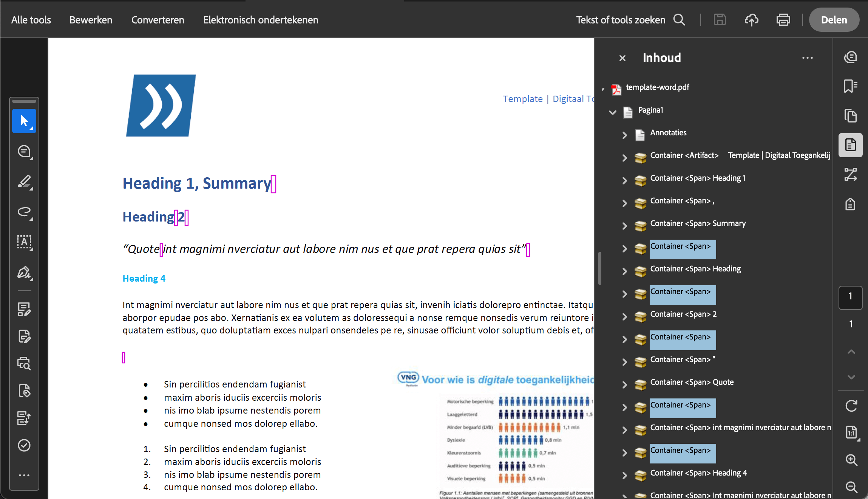Click the Tekst of tools zoeken field
868x499 pixels.
pyautogui.click(x=621, y=20)
